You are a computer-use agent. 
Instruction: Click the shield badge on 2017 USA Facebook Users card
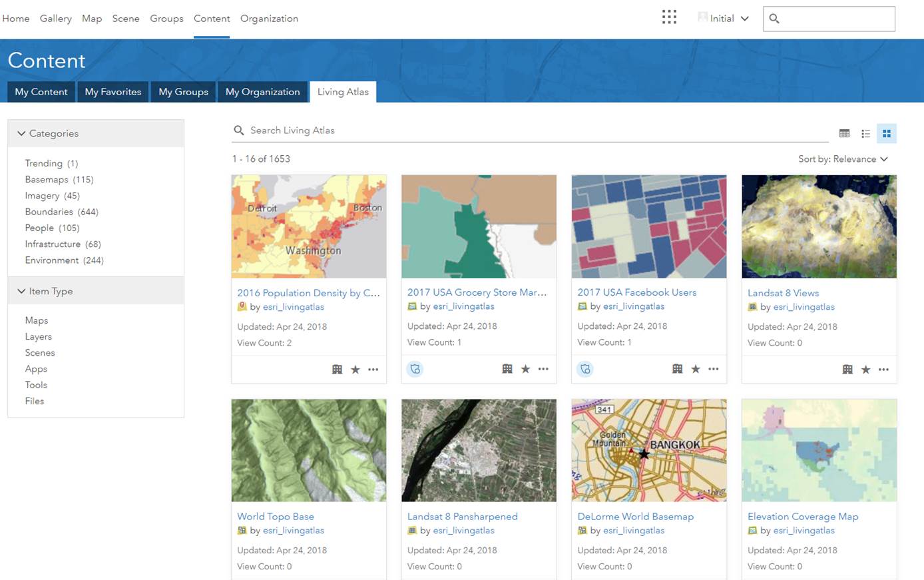point(585,369)
